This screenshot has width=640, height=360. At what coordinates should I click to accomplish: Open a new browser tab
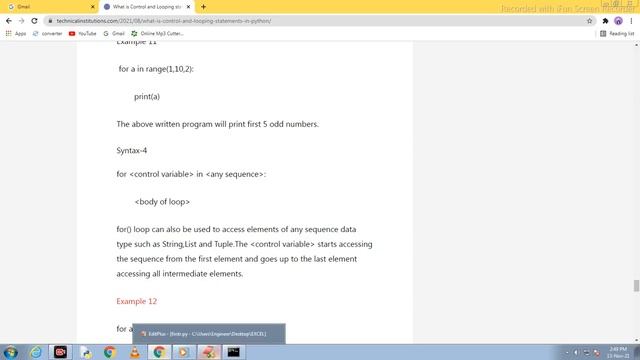pos(203,7)
